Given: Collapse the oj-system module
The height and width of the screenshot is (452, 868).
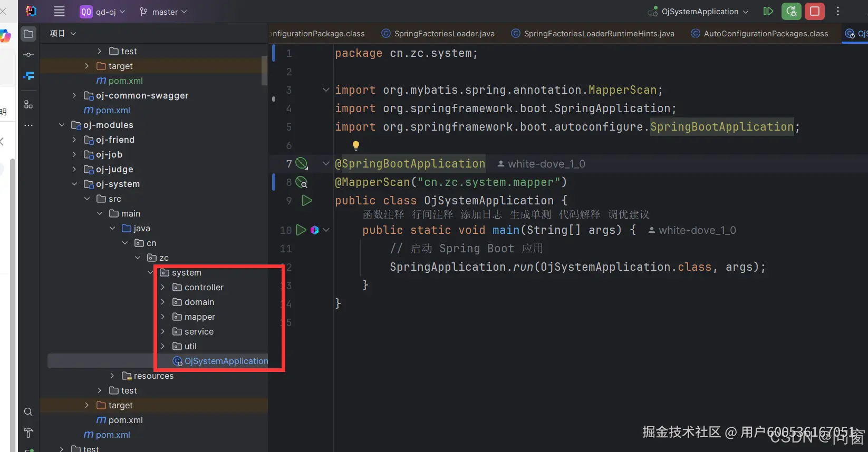Looking at the screenshot, I should (74, 184).
